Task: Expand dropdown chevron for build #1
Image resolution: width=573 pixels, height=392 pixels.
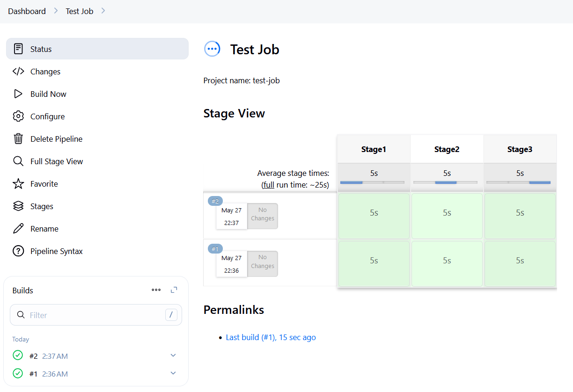Action: 173,373
